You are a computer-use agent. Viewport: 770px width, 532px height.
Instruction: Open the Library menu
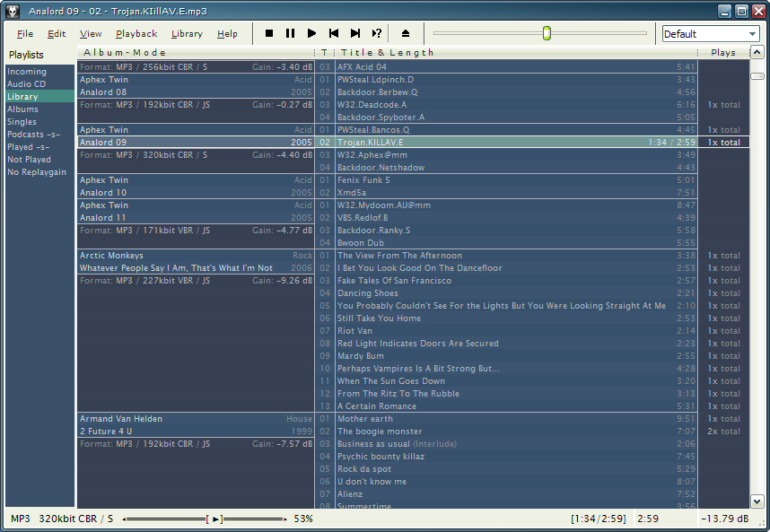[187, 34]
